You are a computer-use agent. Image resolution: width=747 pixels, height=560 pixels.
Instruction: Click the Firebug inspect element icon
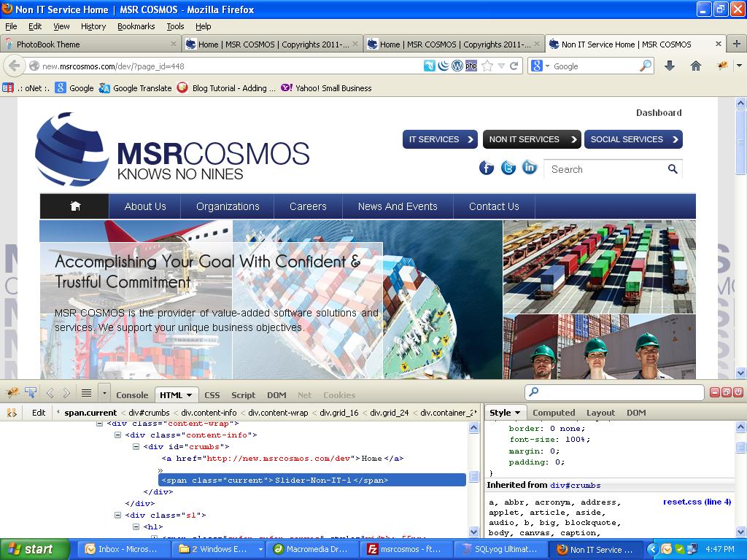[x=31, y=392]
